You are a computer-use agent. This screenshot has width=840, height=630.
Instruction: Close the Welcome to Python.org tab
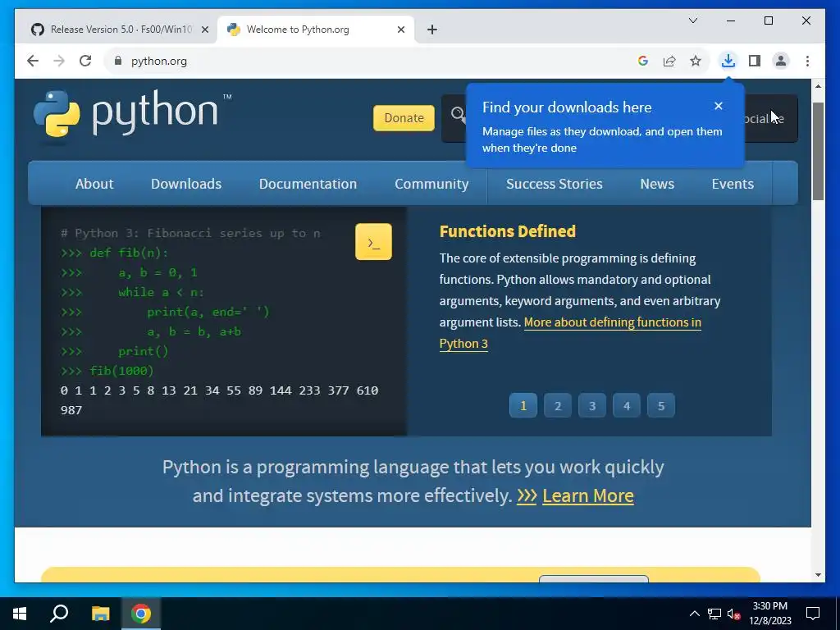[x=400, y=30]
